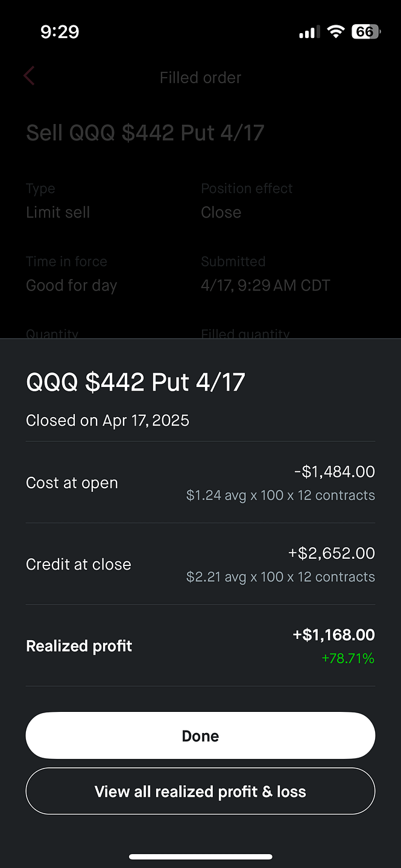Tap the +$2,652.00 credit amount
This screenshot has width=401, height=868.
[x=332, y=553]
